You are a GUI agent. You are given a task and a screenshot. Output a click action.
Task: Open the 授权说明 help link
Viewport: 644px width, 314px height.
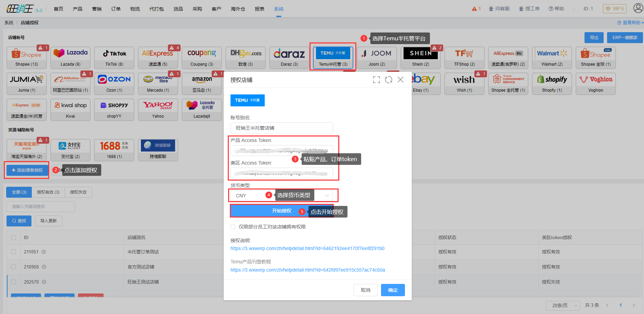click(x=307, y=248)
